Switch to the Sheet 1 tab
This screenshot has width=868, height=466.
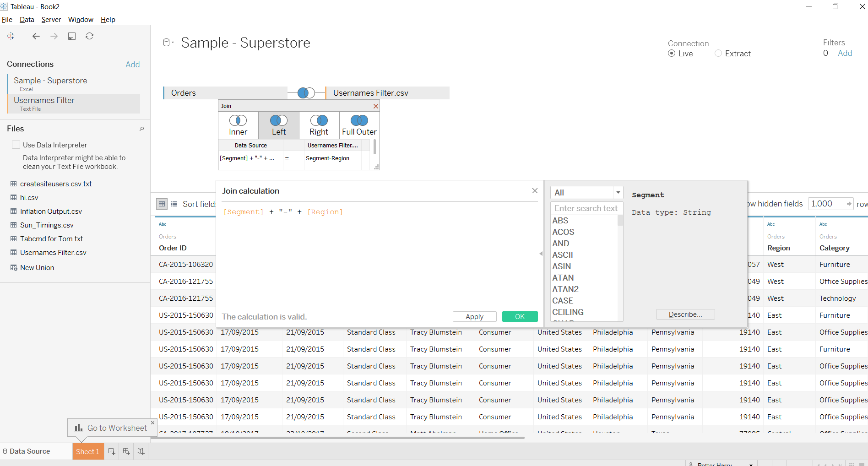88,452
